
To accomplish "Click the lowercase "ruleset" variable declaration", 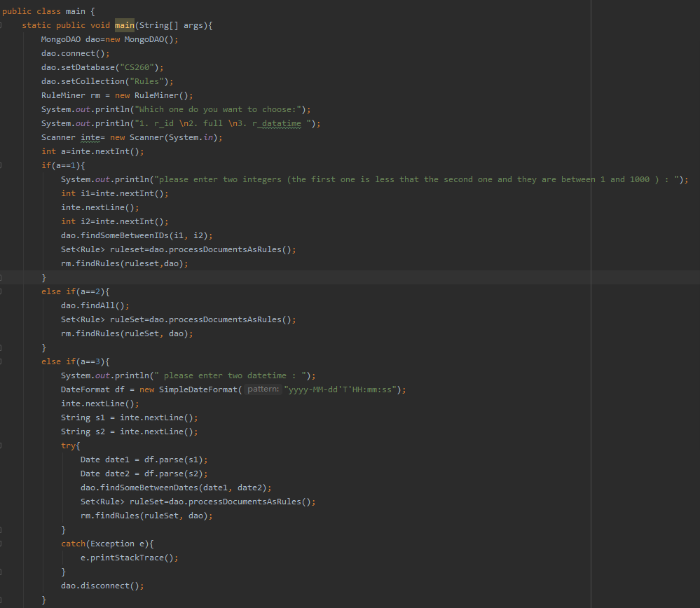I will (128, 249).
